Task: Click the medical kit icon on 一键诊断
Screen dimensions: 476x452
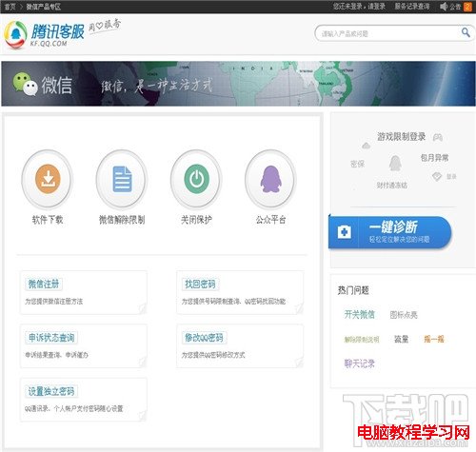Action: click(x=345, y=232)
